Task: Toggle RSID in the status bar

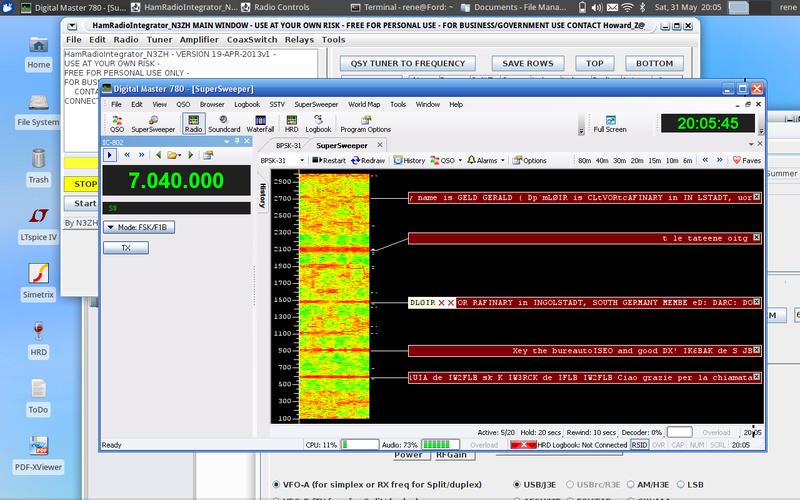Action: click(639, 445)
